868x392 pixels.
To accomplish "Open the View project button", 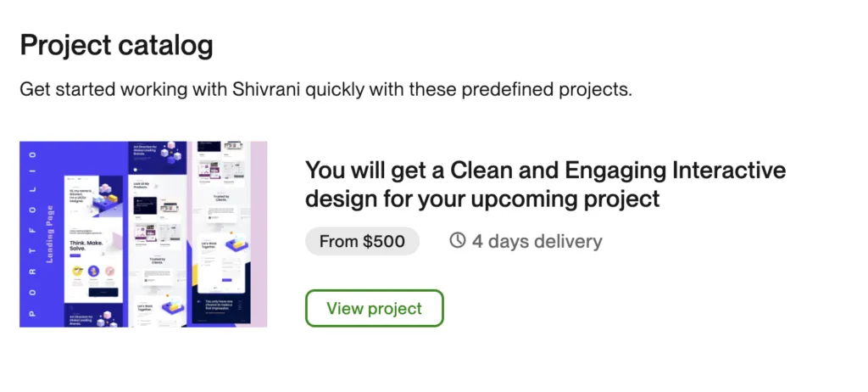I will click(374, 308).
